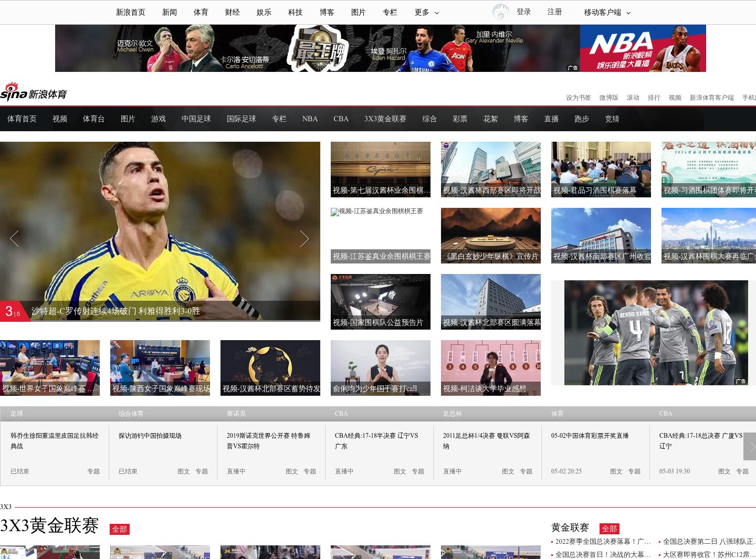Select CBA in the navigation bar
The height and width of the screenshot is (559, 756).
(341, 119)
